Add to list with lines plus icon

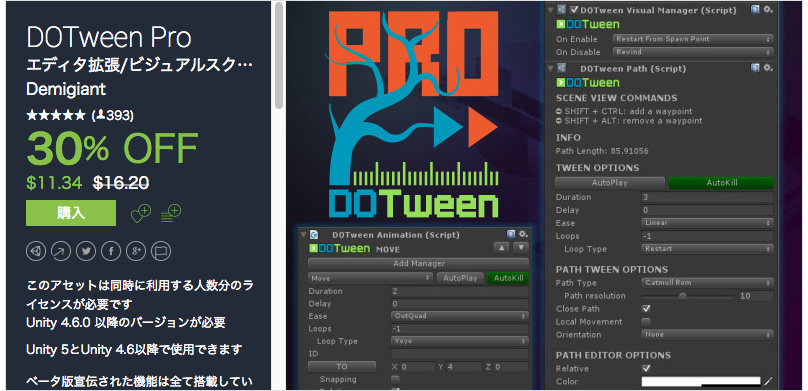[x=171, y=213]
